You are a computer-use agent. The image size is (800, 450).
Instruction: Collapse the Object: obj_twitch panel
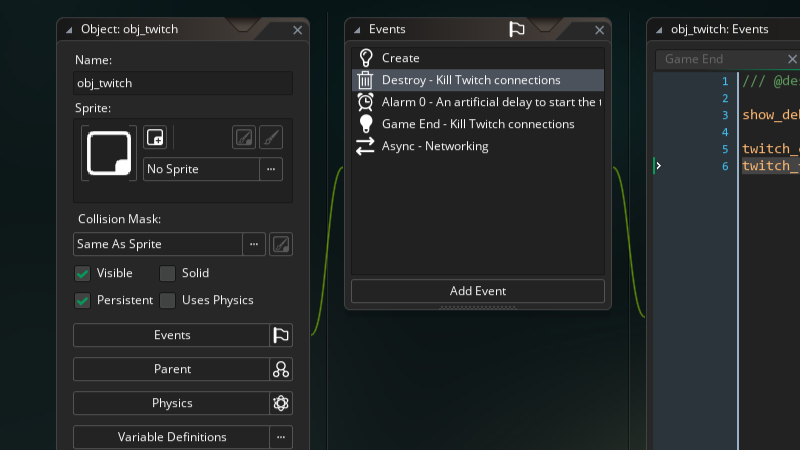[69, 30]
